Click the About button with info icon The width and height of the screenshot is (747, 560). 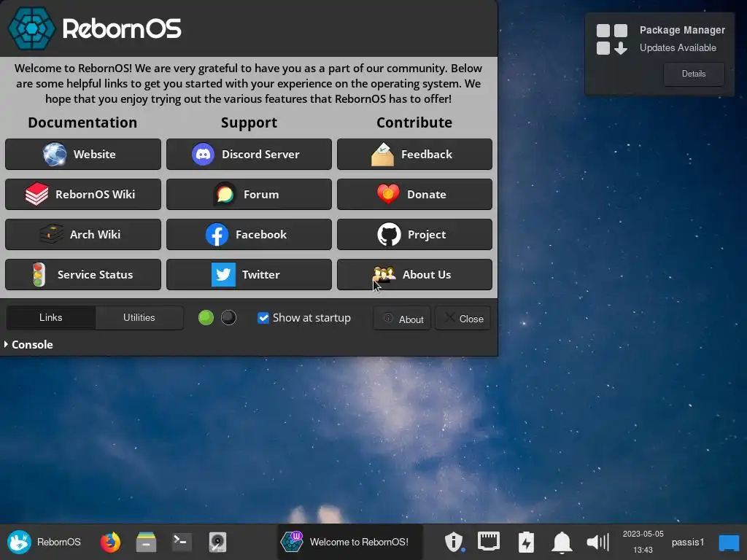[402, 319]
